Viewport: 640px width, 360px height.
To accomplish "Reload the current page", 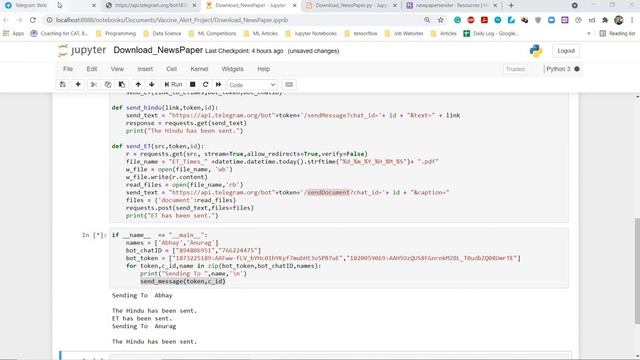I will [33, 20].
